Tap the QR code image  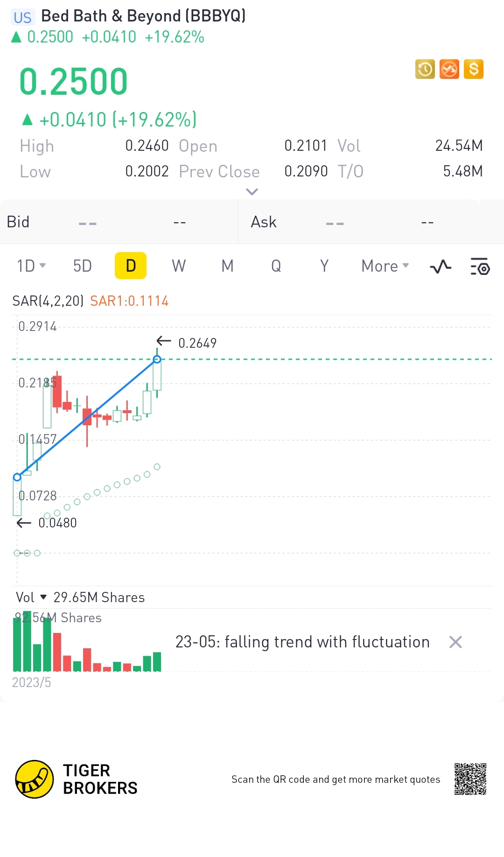(x=470, y=779)
